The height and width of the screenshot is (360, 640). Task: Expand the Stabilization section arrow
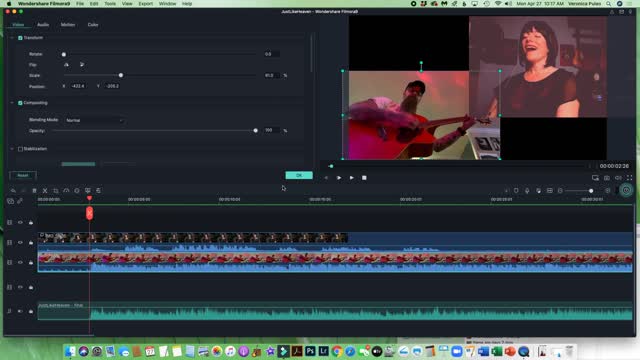tap(12, 149)
